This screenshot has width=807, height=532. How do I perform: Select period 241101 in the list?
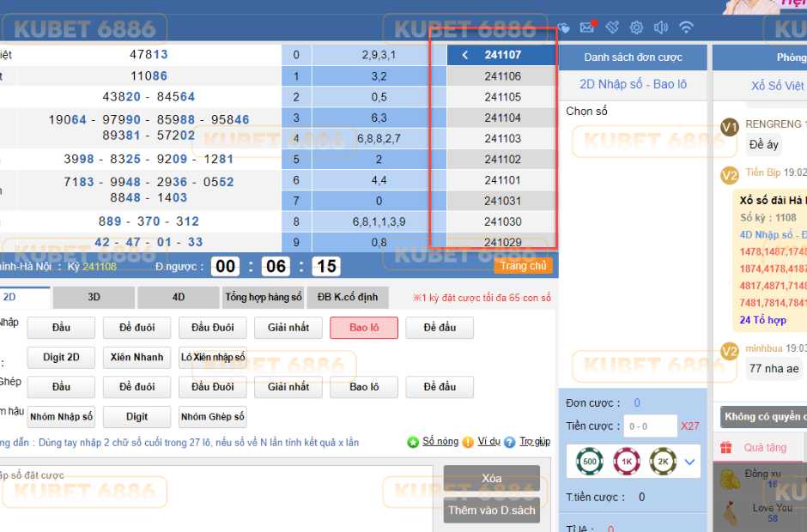(502, 180)
